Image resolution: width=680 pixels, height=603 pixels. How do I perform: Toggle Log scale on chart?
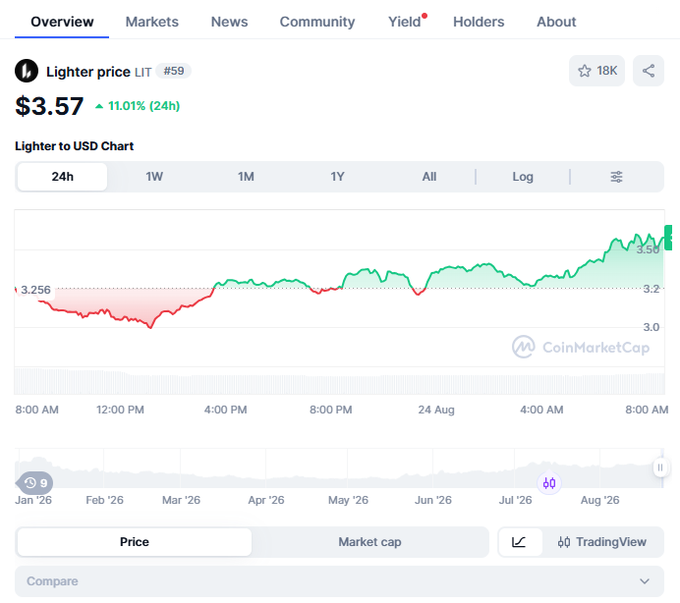point(523,177)
